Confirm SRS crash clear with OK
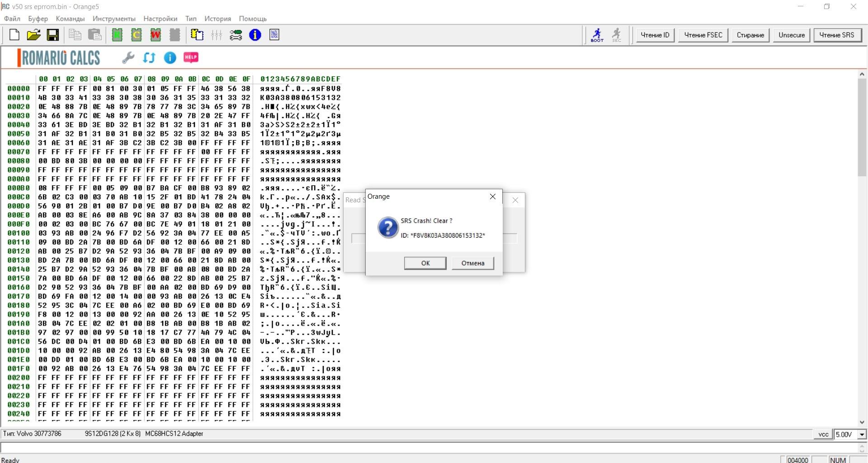 (x=425, y=263)
